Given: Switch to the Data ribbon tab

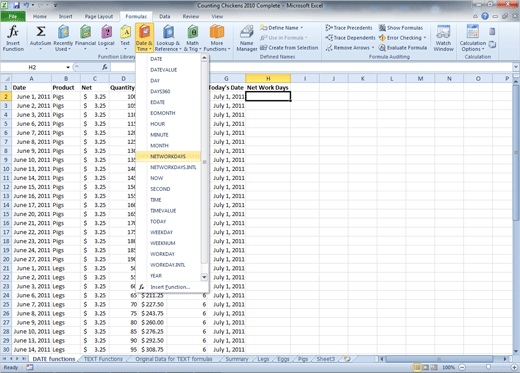Looking at the screenshot, I should pyautogui.click(x=164, y=16).
